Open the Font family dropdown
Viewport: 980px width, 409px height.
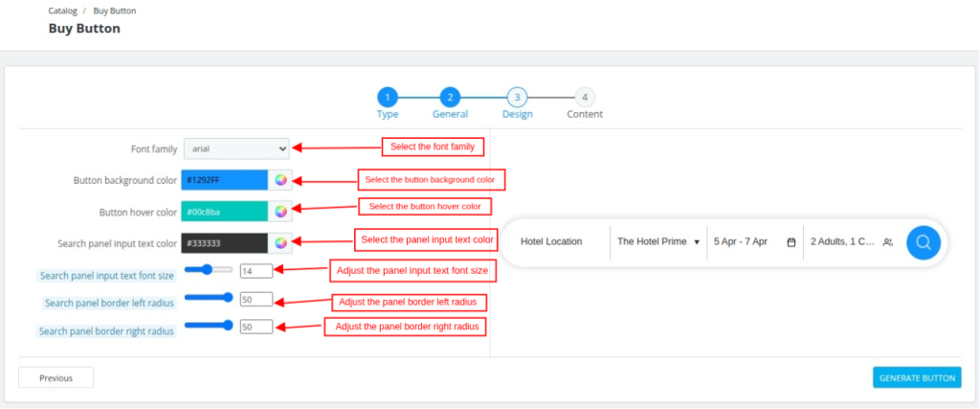(236, 148)
